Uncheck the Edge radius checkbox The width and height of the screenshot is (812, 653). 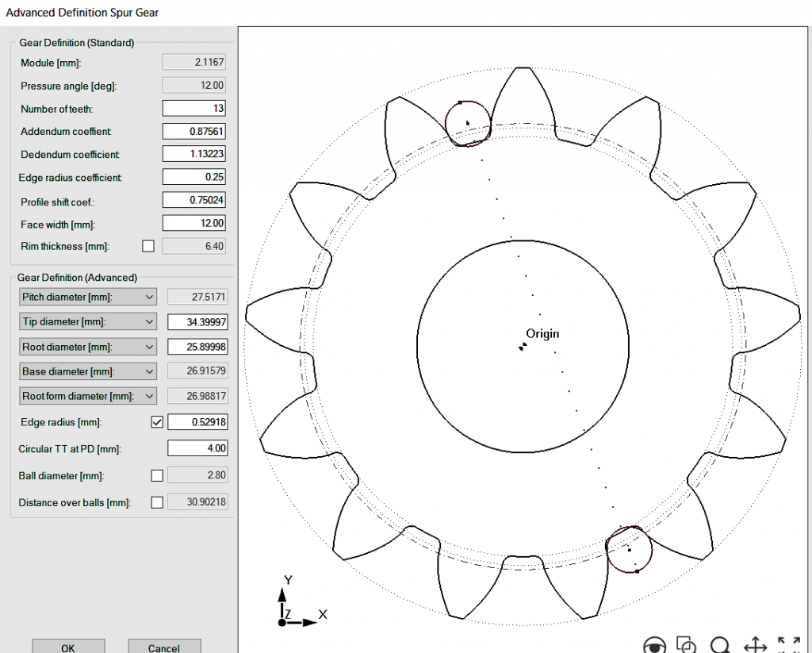click(x=157, y=422)
